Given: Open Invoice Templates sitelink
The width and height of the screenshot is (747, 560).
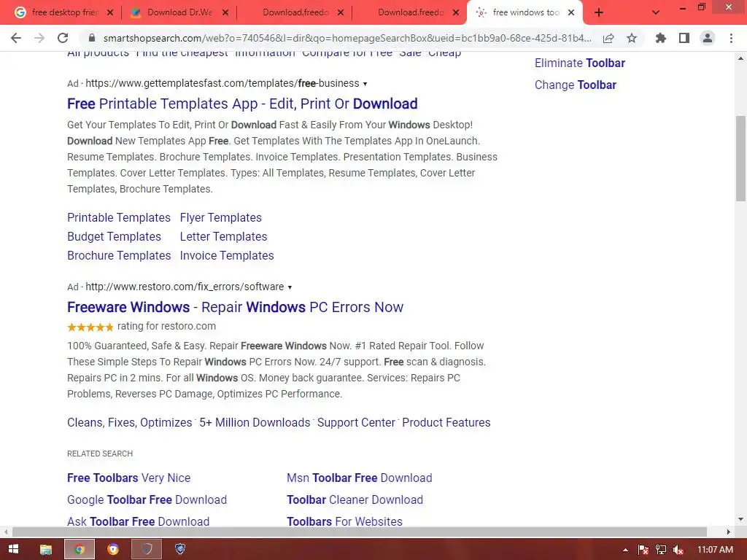Looking at the screenshot, I should pos(227,256).
